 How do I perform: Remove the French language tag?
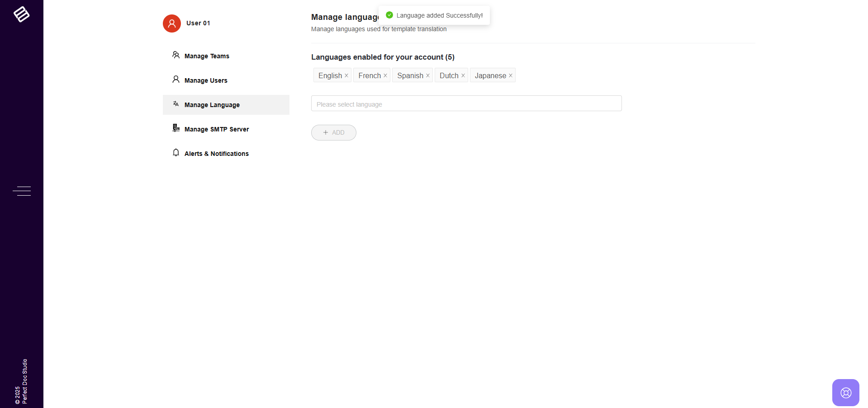coord(385,75)
